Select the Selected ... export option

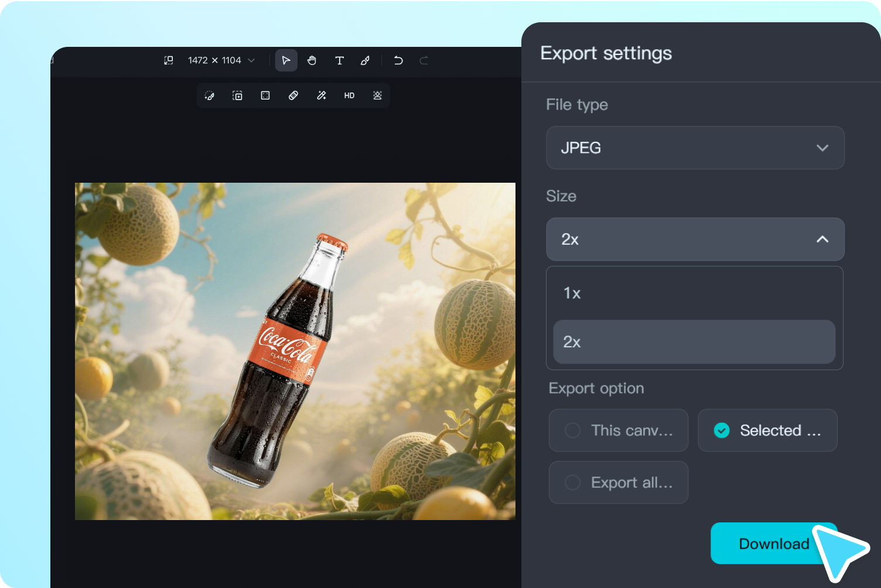tap(767, 430)
